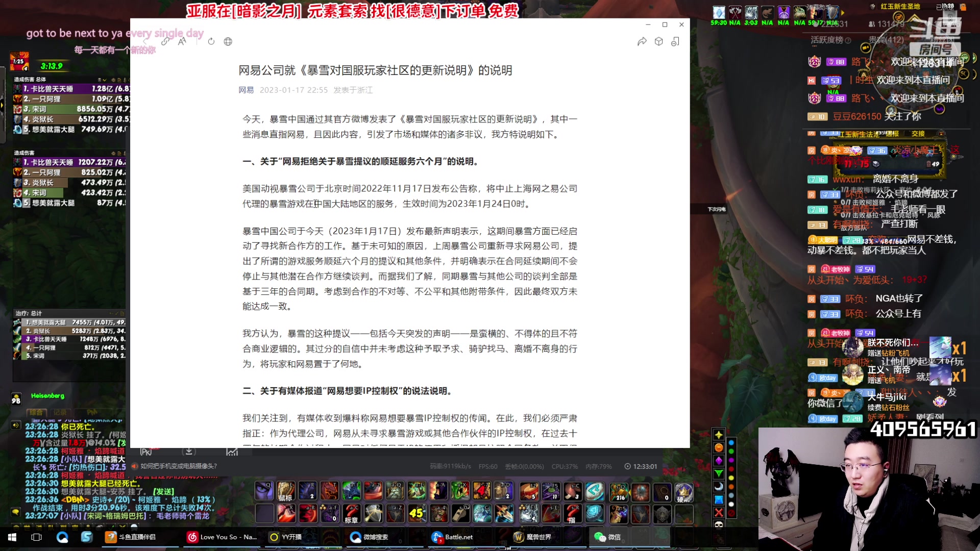Refresh the article page
Screen dimensions: 980x551
pos(211,41)
